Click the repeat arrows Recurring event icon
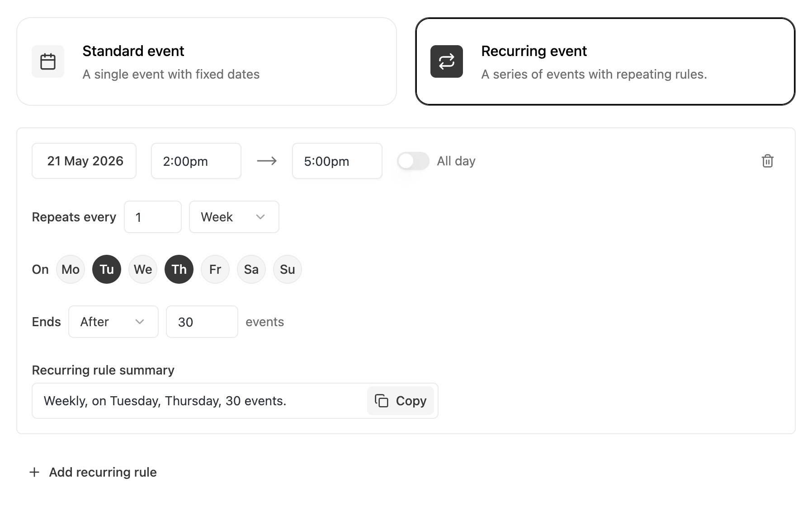Viewport: 812px width, 506px height. click(x=446, y=61)
